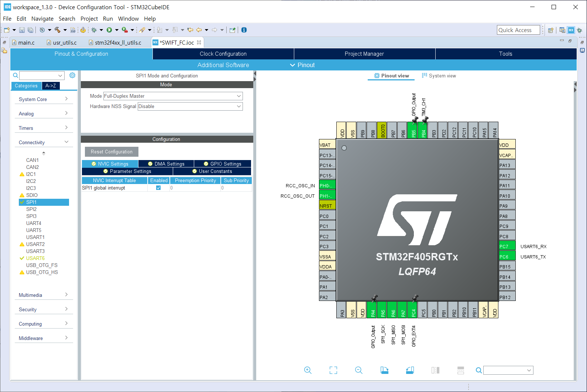
Task: Click the PH0 RCC_OSC_IN pin
Action: (x=327, y=185)
